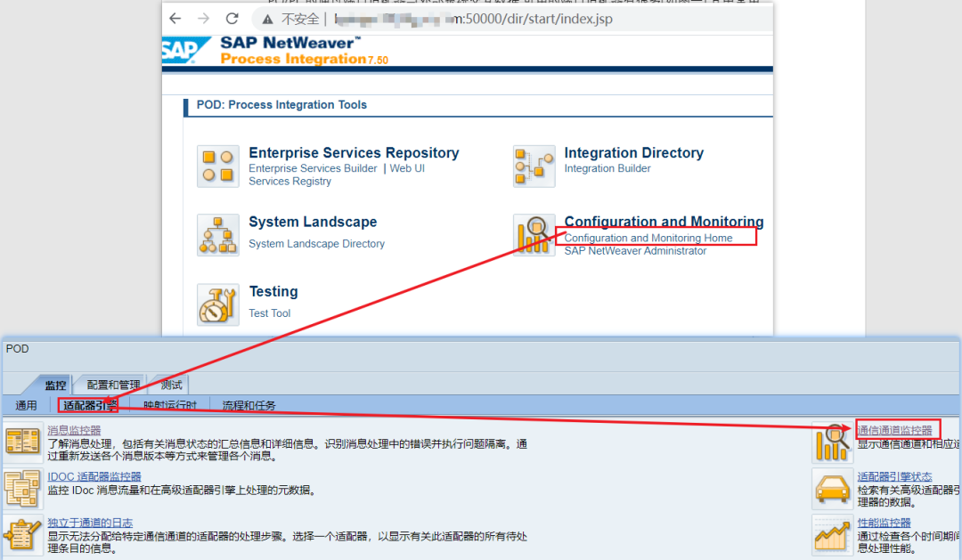962x560 pixels.
Task: Switch to the 配置和管理 tab
Action: tap(113, 385)
